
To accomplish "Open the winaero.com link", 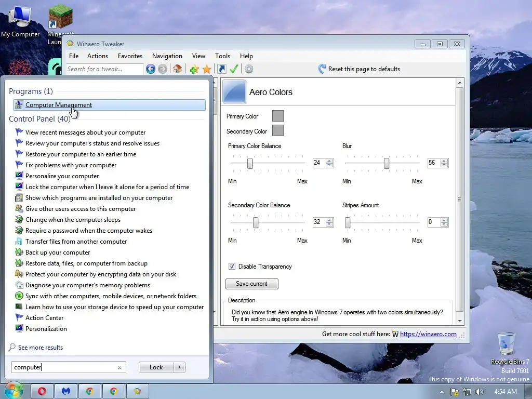I will [x=428, y=334].
